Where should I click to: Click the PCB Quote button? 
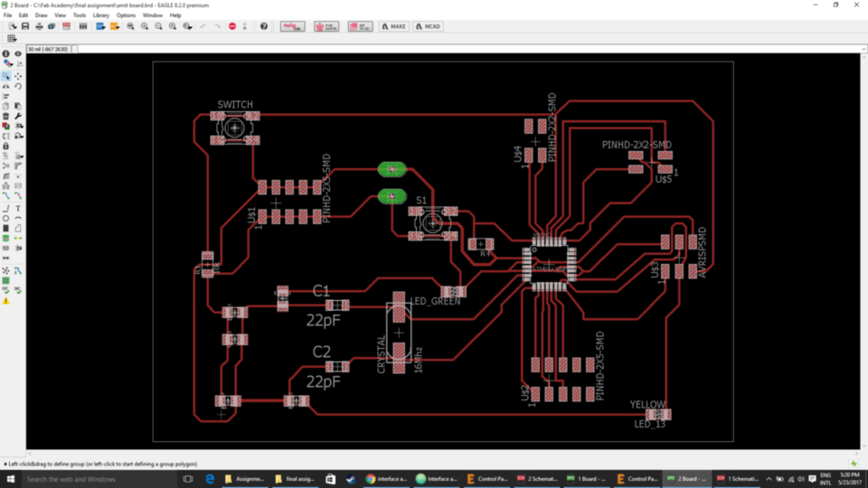coord(326,26)
